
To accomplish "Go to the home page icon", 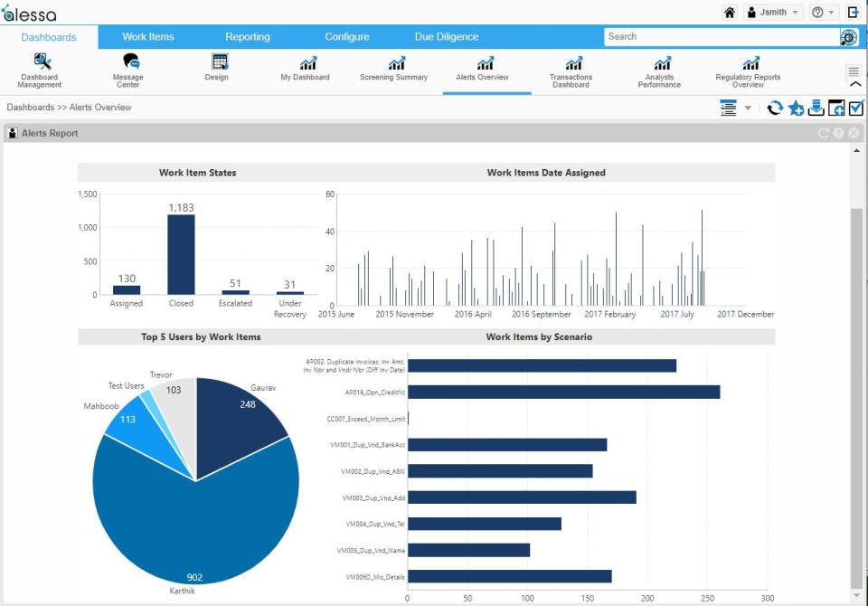I will pyautogui.click(x=730, y=12).
